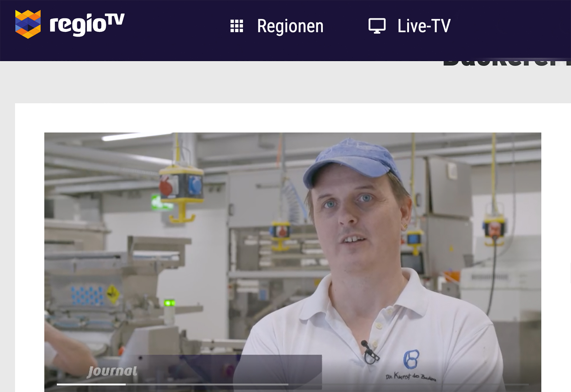Seek within the white played progress segment
The image size is (571, 392).
tap(91, 384)
